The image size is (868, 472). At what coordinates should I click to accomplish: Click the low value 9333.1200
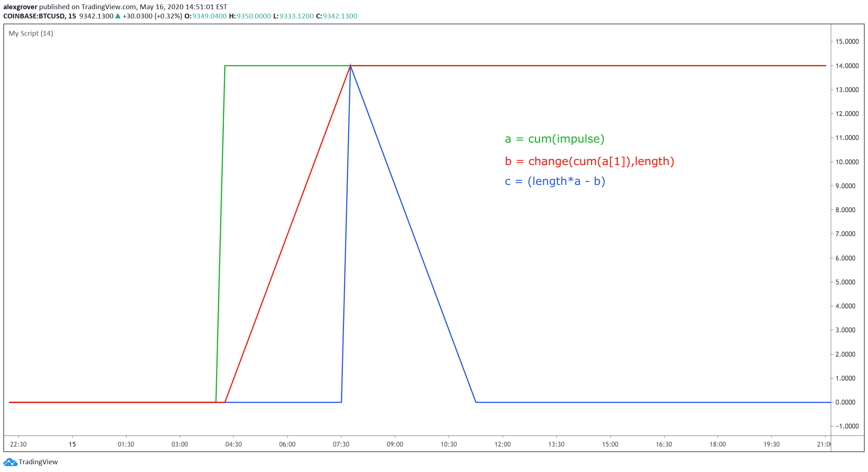pyautogui.click(x=296, y=16)
